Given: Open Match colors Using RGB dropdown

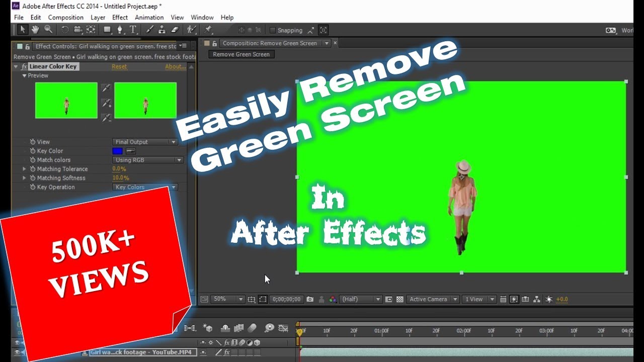Looking at the screenshot, I should coord(147,160).
